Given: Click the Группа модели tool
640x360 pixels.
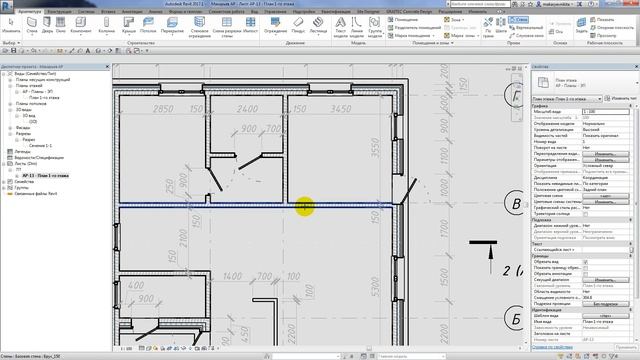Looking at the screenshot, I should click(374, 27).
